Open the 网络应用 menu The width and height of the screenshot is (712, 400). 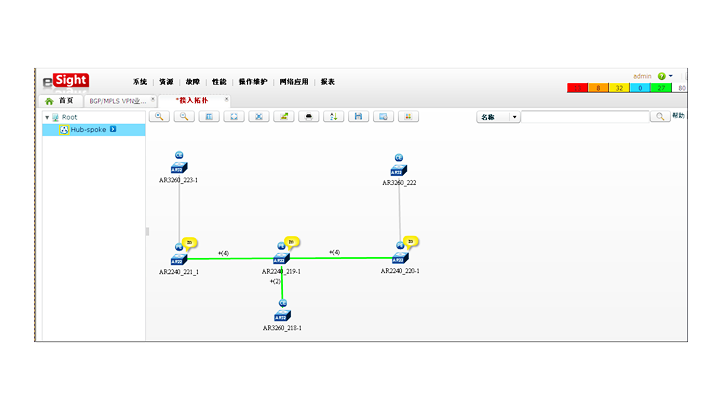[x=294, y=82]
